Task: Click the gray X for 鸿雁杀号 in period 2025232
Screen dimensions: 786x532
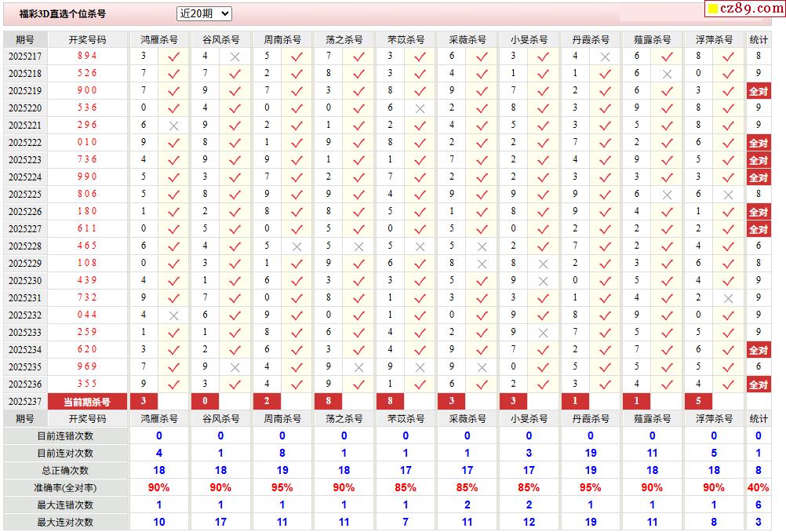Action: pyautogui.click(x=173, y=316)
